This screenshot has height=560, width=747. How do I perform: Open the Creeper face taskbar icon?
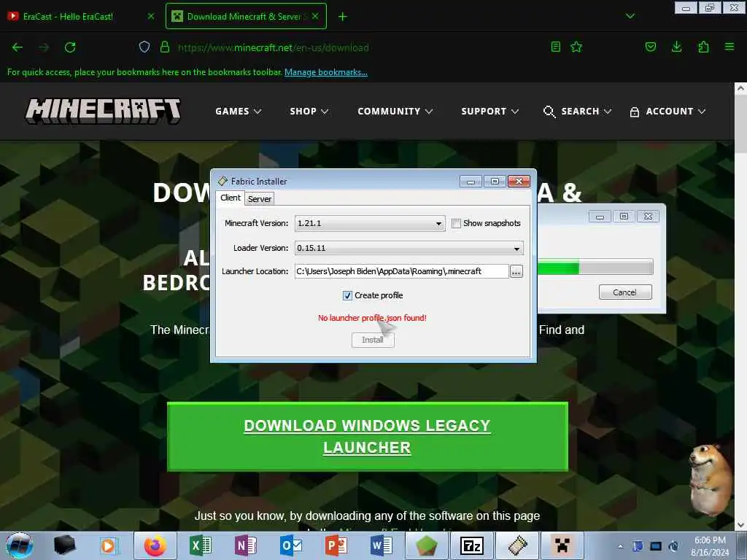[x=562, y=545]
